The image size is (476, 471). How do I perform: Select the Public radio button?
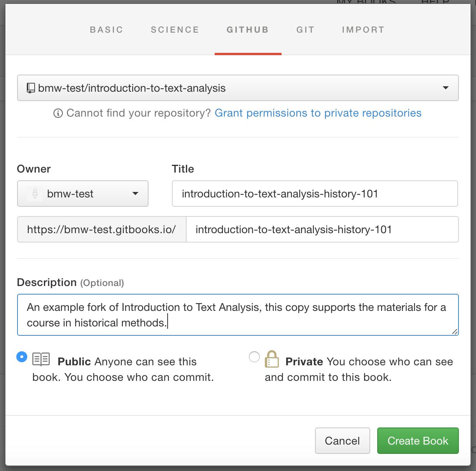(22, 357)
